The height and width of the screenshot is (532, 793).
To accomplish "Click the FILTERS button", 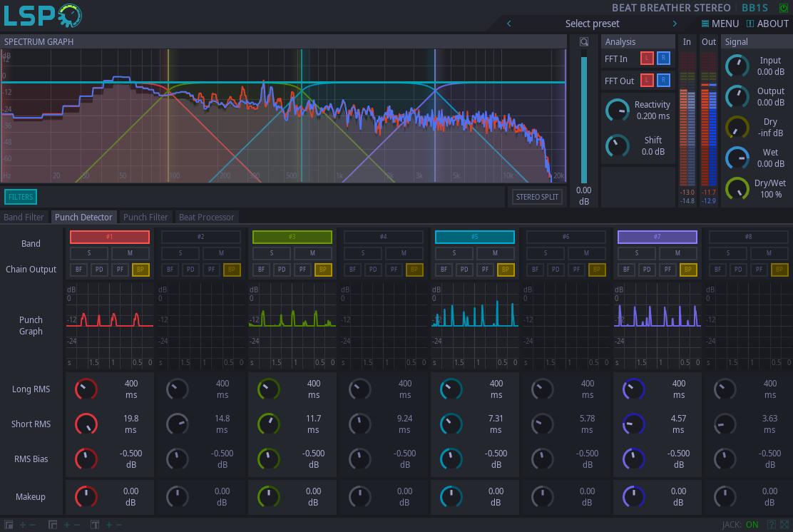I will (21, 197).
